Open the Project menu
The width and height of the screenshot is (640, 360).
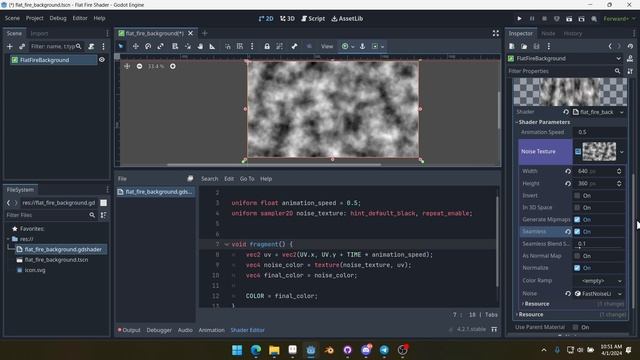[x=35, y=18]
